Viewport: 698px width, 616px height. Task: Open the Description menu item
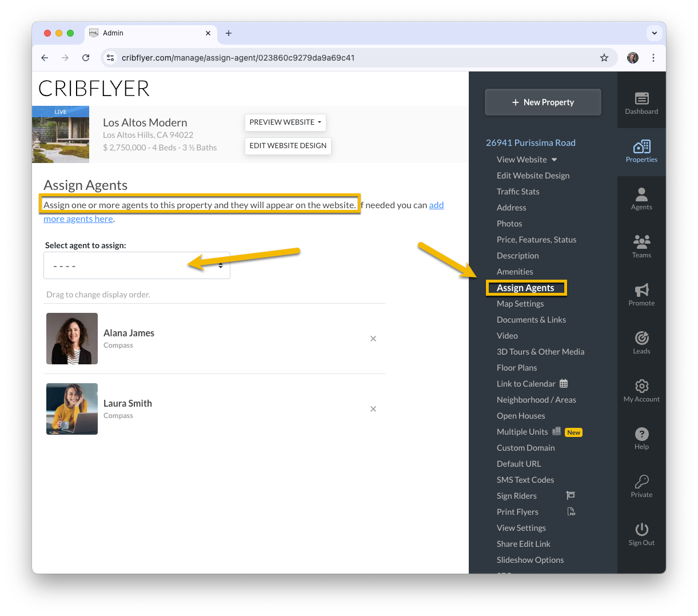517,256
